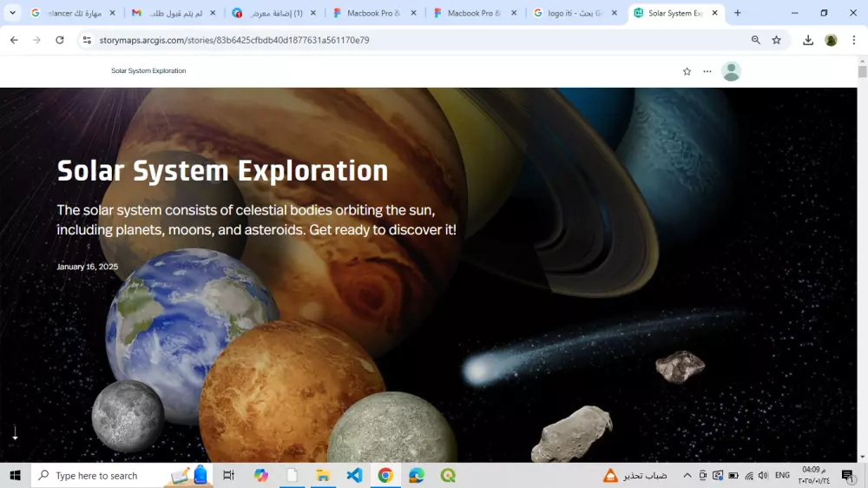Click the scrollbar down arrow
The height and width of the screenshot is (488, 868).
click(863, 458)
